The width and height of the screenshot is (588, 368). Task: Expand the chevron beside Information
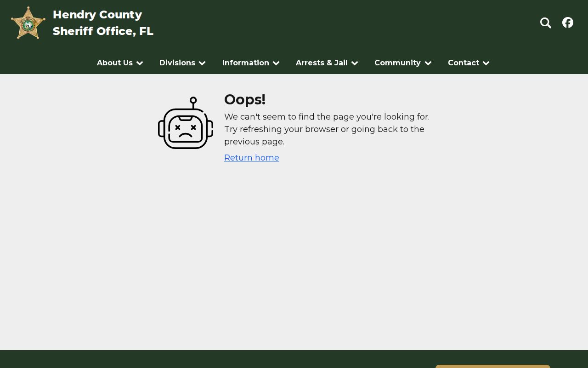coord(276,63)
